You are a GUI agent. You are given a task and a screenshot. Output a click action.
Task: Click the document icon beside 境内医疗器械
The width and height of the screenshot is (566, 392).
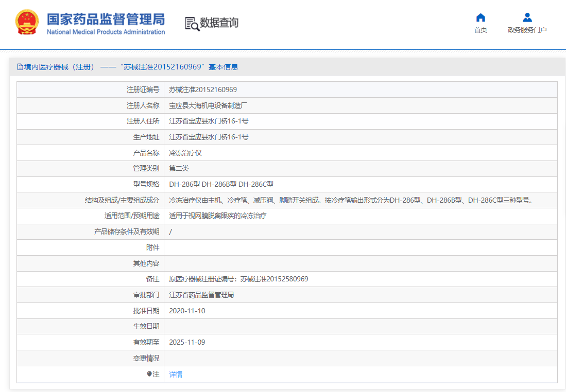tap(20, 67)
